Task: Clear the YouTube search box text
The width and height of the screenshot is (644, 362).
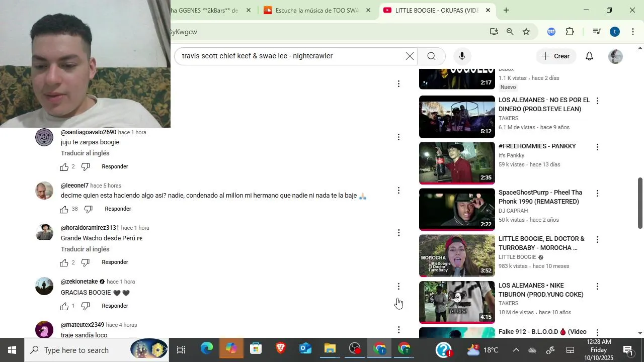Action: [410, 56]
